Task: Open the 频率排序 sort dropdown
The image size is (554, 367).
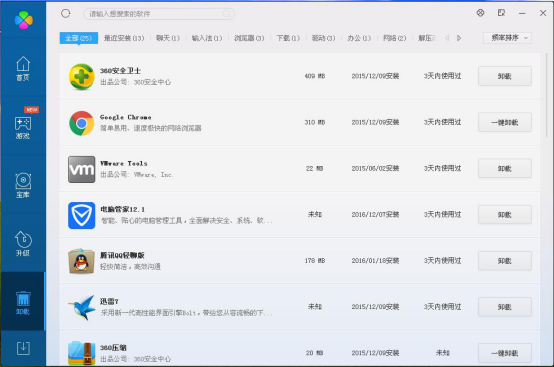Action: pos(507,38)
